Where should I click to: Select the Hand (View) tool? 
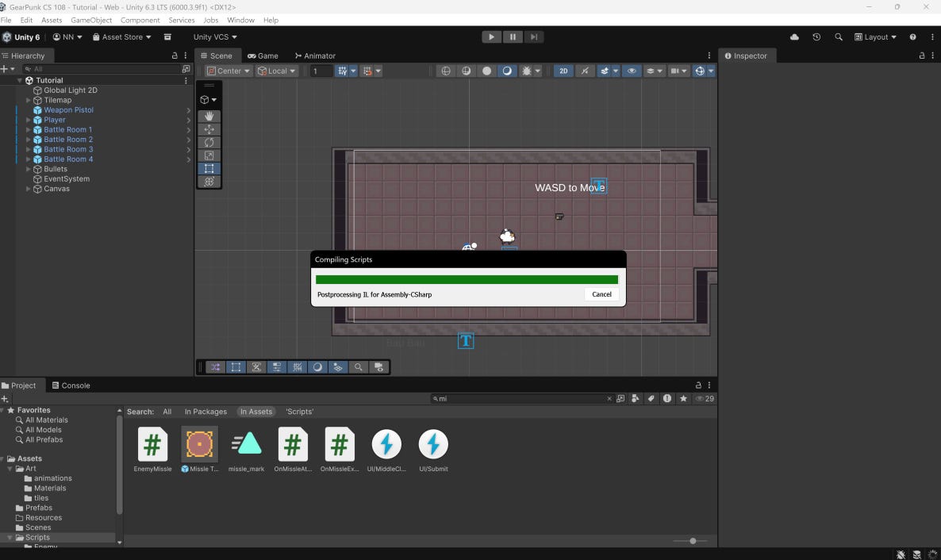click(x=209, y=116)
